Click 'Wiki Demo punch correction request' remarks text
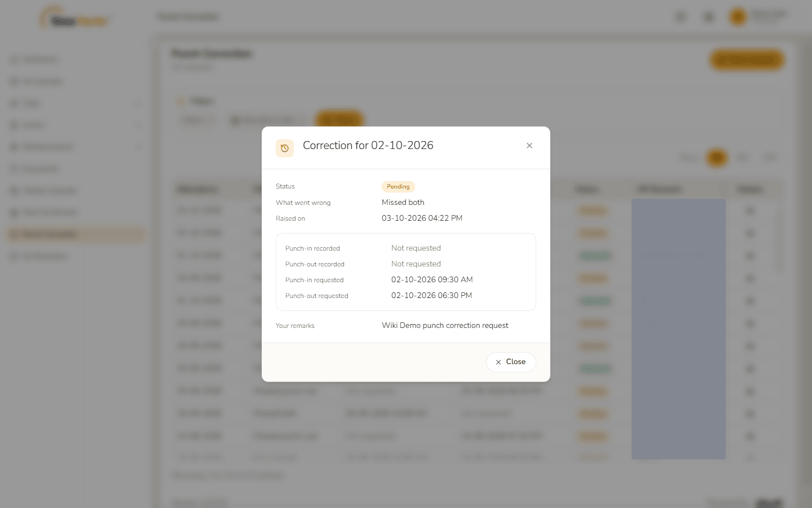 coord(445,325)
